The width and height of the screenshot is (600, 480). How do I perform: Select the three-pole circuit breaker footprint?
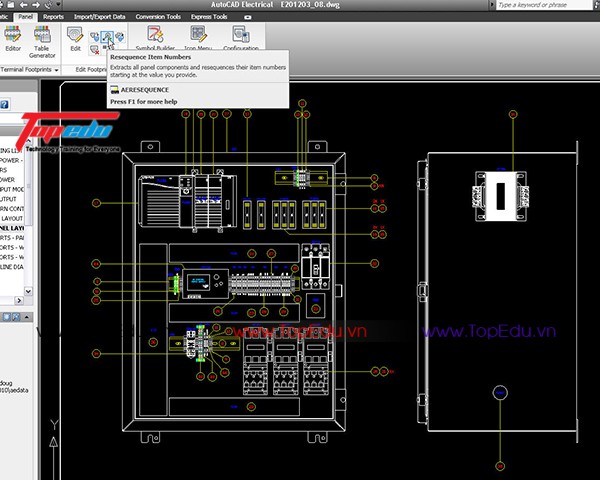pos(316,266)
